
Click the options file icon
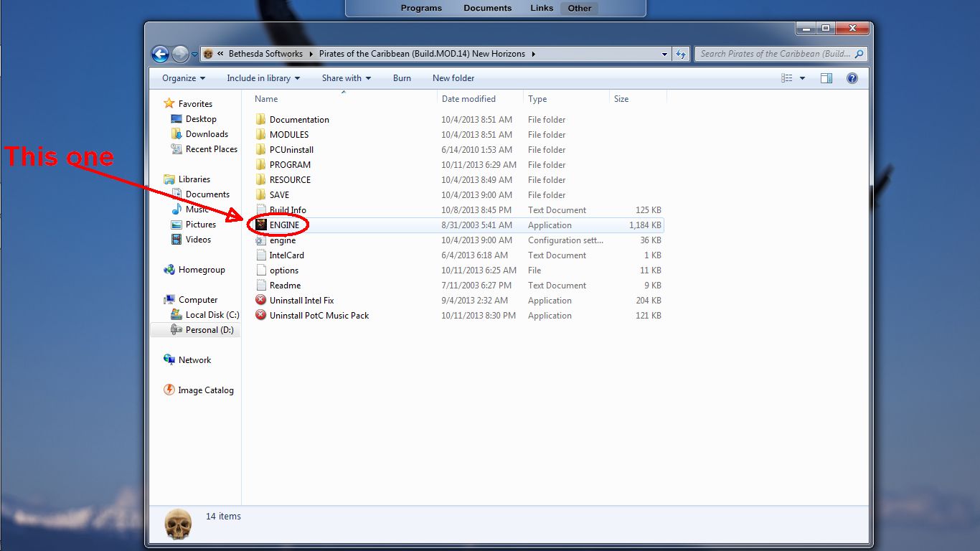tap(261, 270)
